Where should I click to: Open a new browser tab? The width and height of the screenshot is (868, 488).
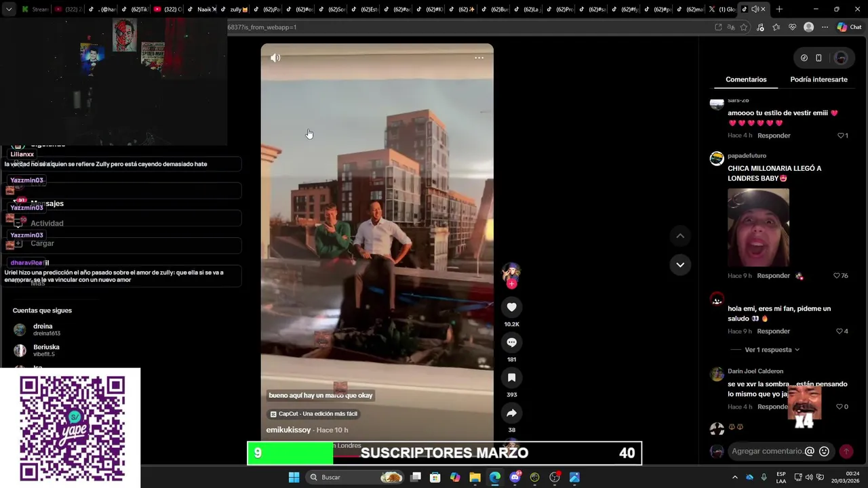pos(779,9)
